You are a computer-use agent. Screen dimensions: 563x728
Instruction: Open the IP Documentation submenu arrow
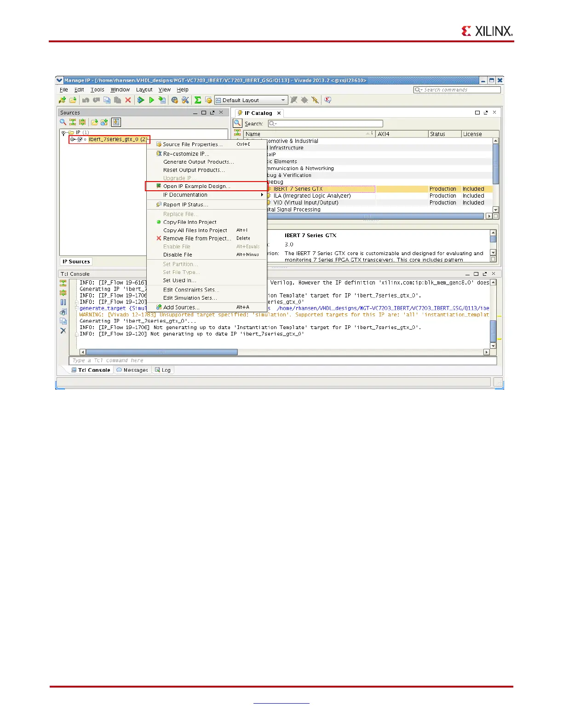pos(262,195)
